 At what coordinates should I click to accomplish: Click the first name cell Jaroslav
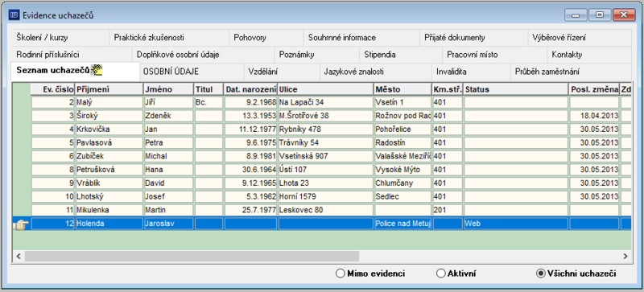click(x=168, y=224)
